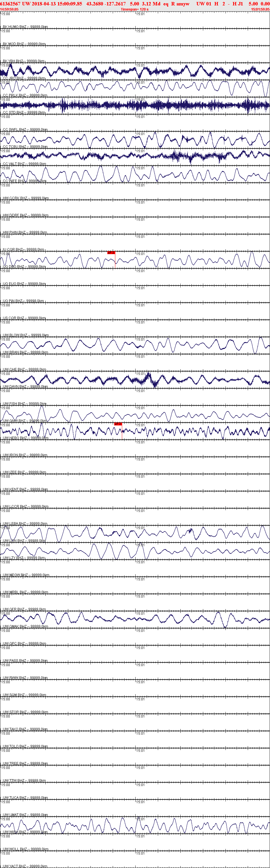Select the BK MOD BHZ station label
The height and width of the screenshot is (868, 270).
pos(24,44)
